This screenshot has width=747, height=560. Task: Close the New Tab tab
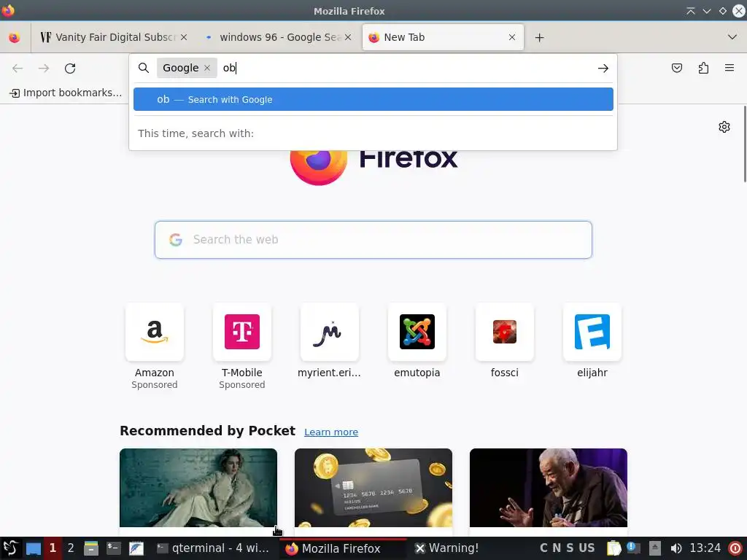coord(512,37)
